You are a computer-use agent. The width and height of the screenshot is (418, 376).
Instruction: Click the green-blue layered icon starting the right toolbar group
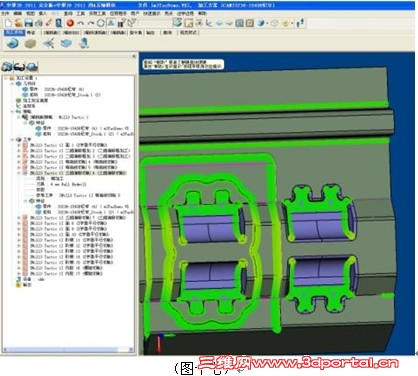click(177, 23)
